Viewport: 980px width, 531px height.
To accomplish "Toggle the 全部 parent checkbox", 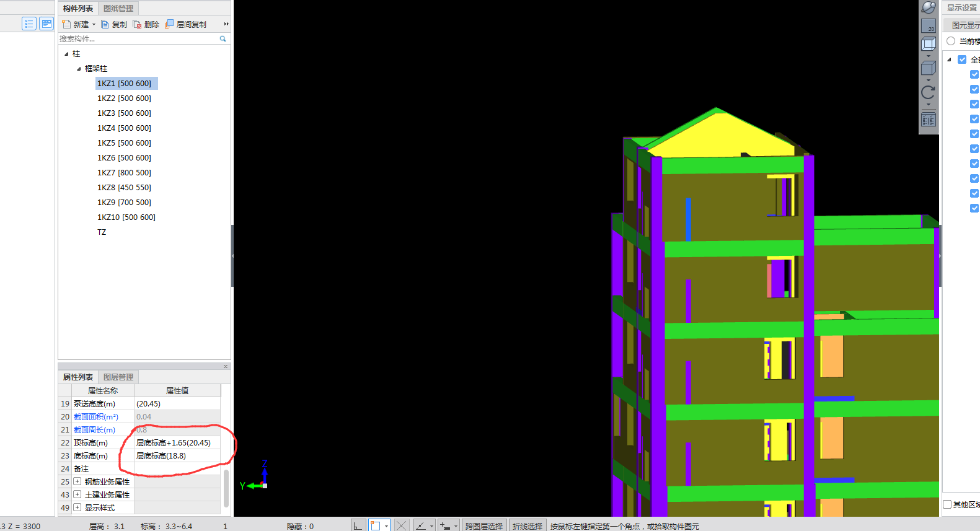I will (962, 59).
